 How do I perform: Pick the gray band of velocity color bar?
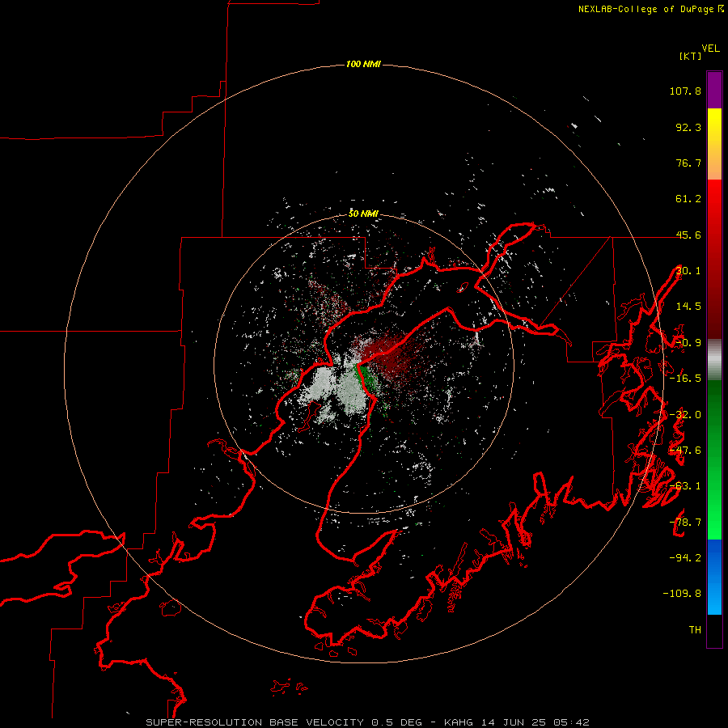click(714, 359)
